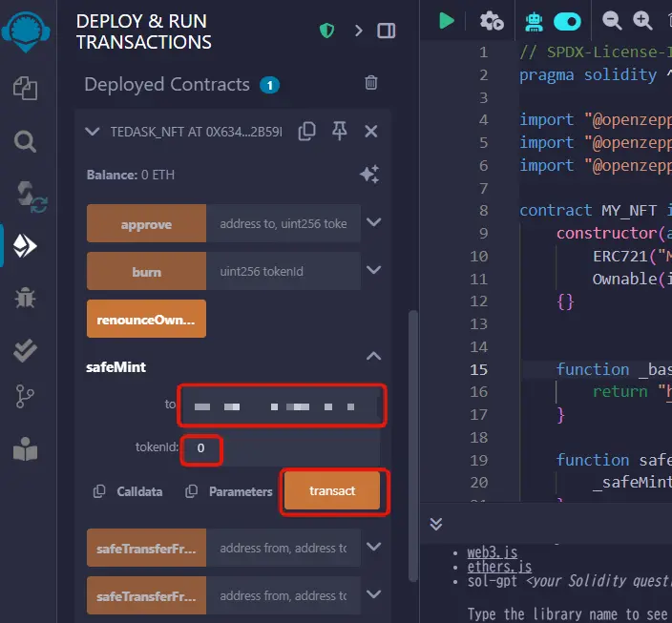Zoom in the editor
This screenshot has width=672, height=623.
(x=642, y=21)
